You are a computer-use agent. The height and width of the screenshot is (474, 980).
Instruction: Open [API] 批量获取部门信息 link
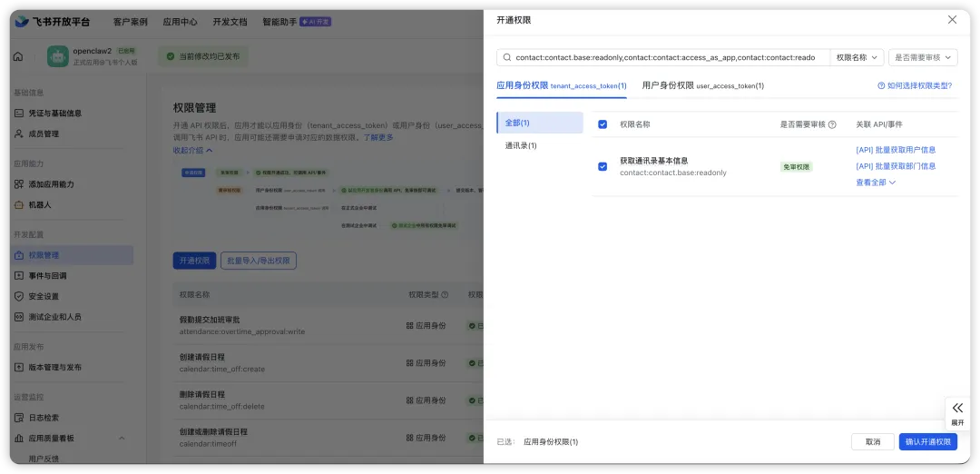click(x=896, y=166)
